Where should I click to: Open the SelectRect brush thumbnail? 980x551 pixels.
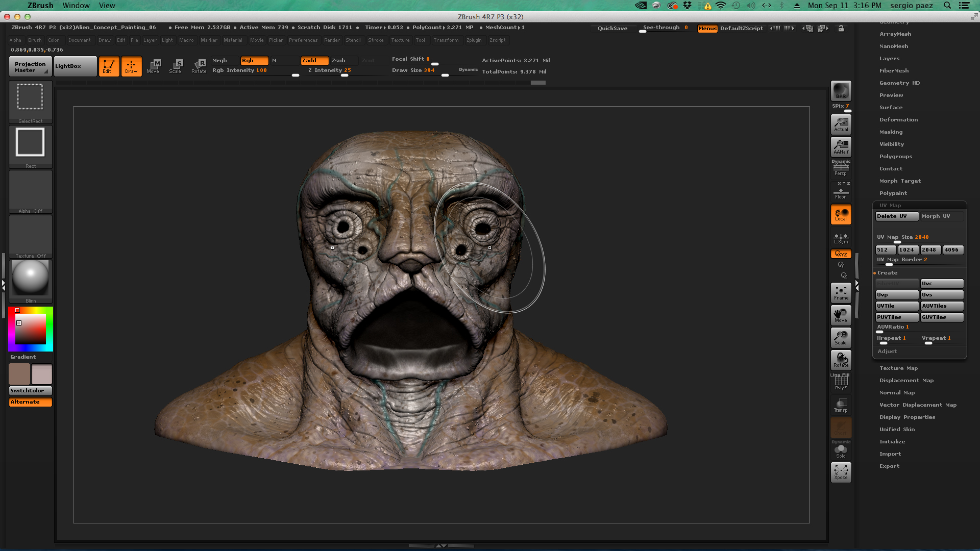tap(31, 102)
